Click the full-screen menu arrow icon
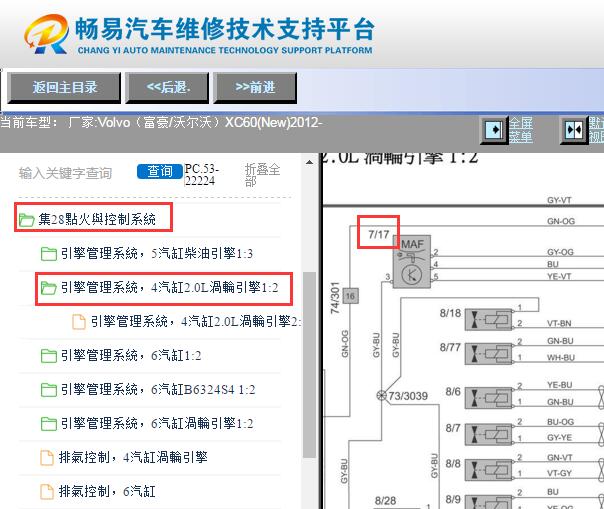 (494, 130)
